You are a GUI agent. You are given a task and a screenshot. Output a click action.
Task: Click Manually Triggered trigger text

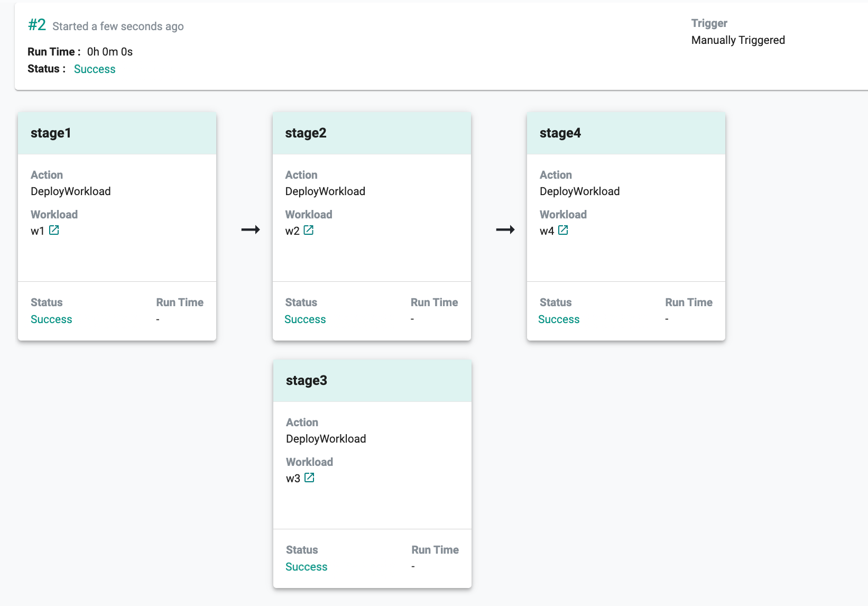[738, 40]
